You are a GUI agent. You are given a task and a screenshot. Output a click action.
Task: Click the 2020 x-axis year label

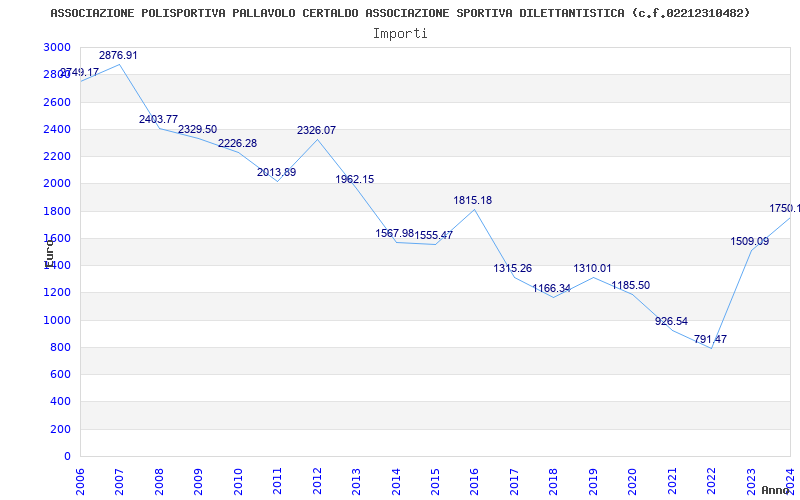pos(633,481)
